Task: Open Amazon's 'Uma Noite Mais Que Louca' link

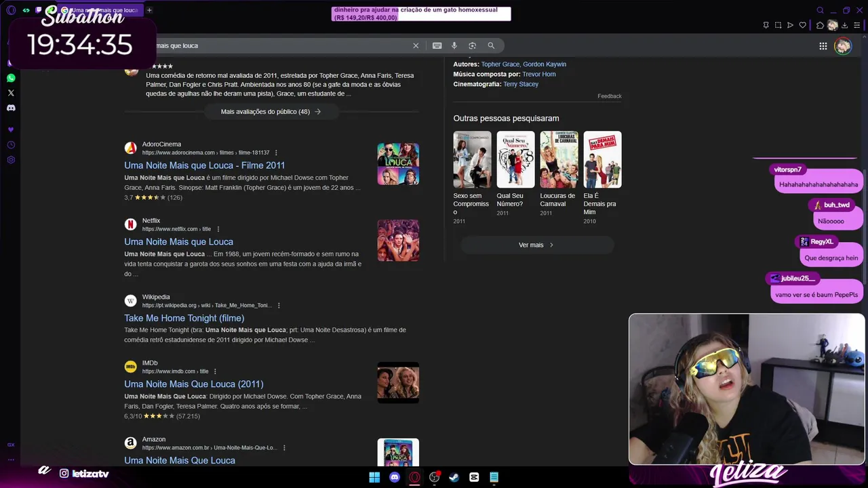Action: [180, 460]
